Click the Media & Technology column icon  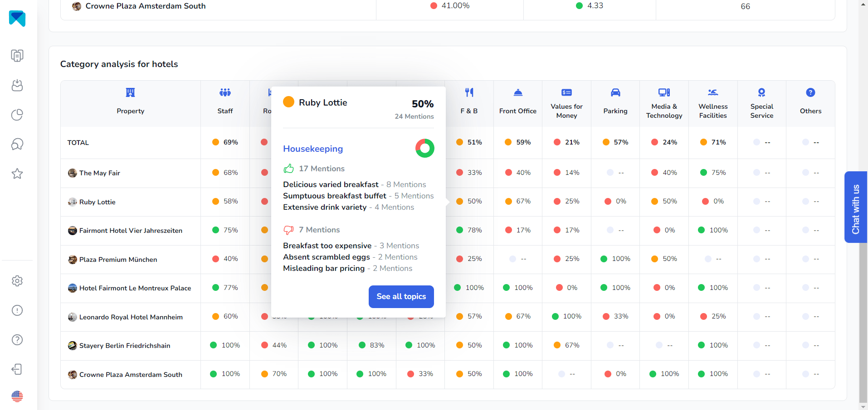[x=663, y=92]
